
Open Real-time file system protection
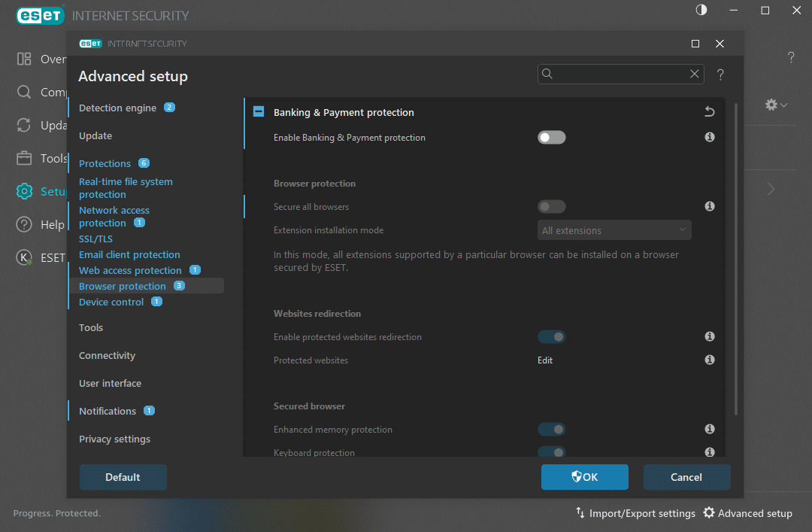126,187
